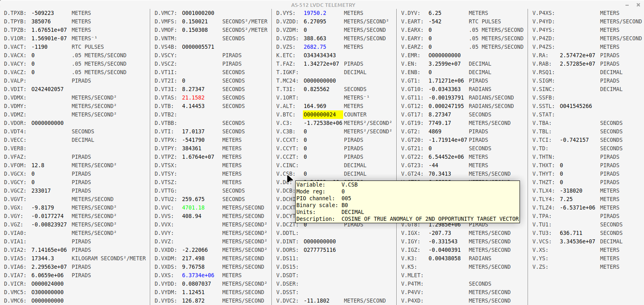Select the green D.VVC value 4701.18
Screen dimensions: 644x305
pos(193,207)
